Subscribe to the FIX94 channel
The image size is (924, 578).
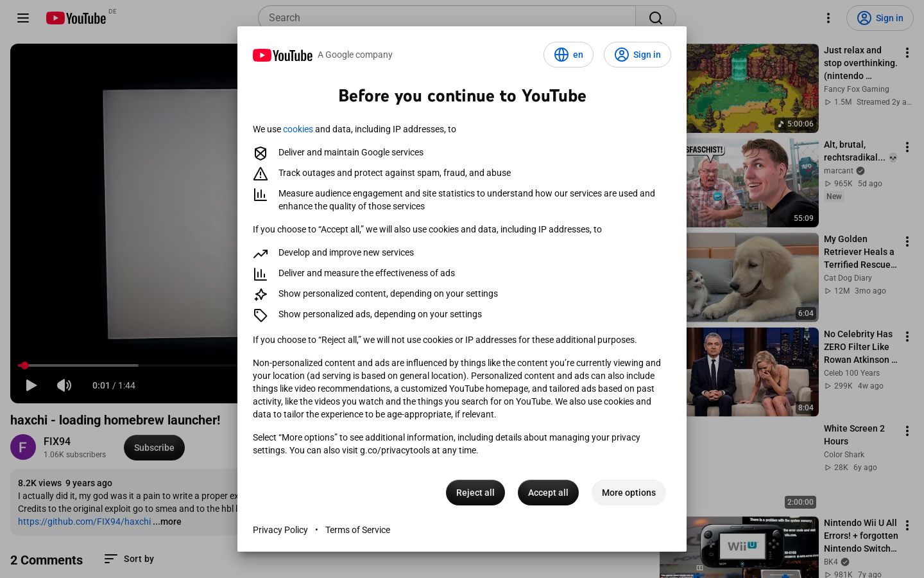pos(154,448)
